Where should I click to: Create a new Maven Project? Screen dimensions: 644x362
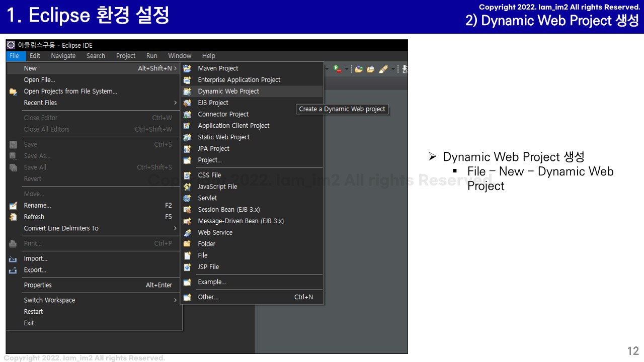[218, 68]
